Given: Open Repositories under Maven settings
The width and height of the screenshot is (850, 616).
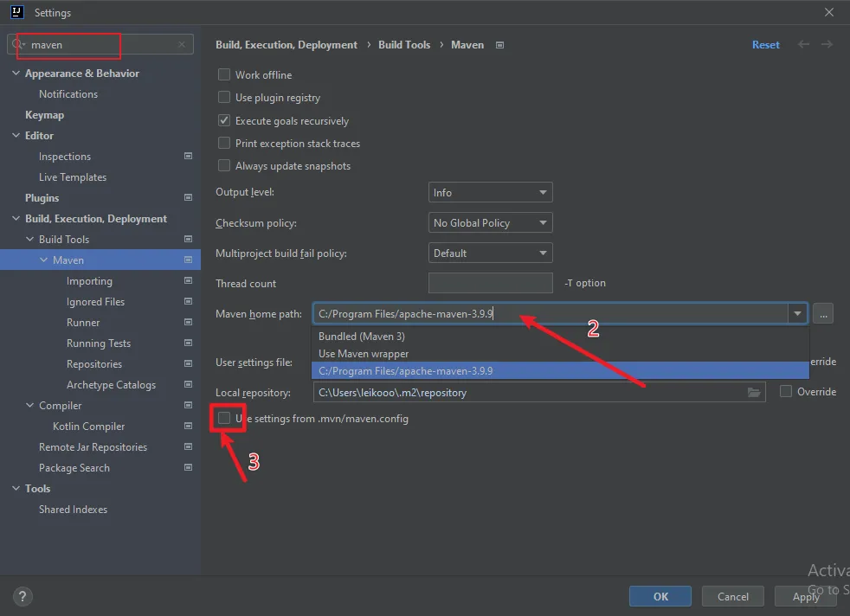Looking at the screenshot, I should pos(94,364).
